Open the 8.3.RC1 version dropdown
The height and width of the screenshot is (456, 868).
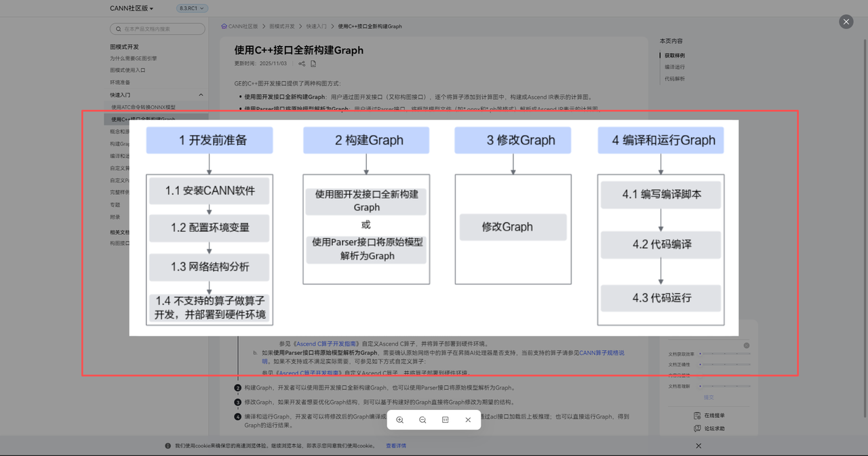[x=191, y=8]
